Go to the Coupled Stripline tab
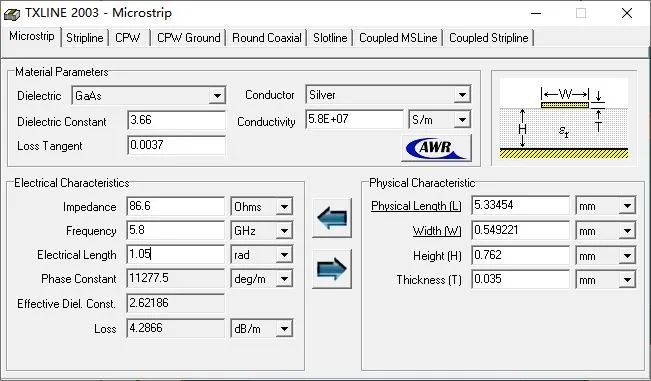Viewport: 651px width, 381px height. (x=489, y=38)
